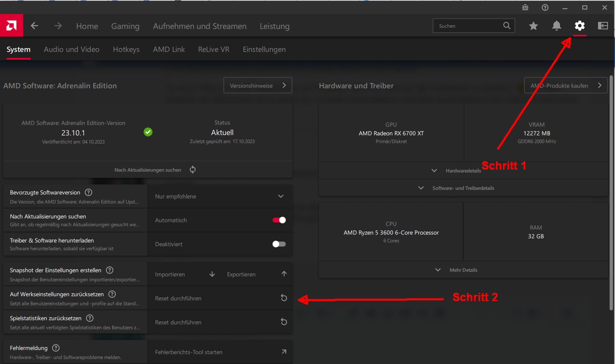Go forward with the right arrow
The height and width of the screenshot is (364, 615).
point(58,26)
